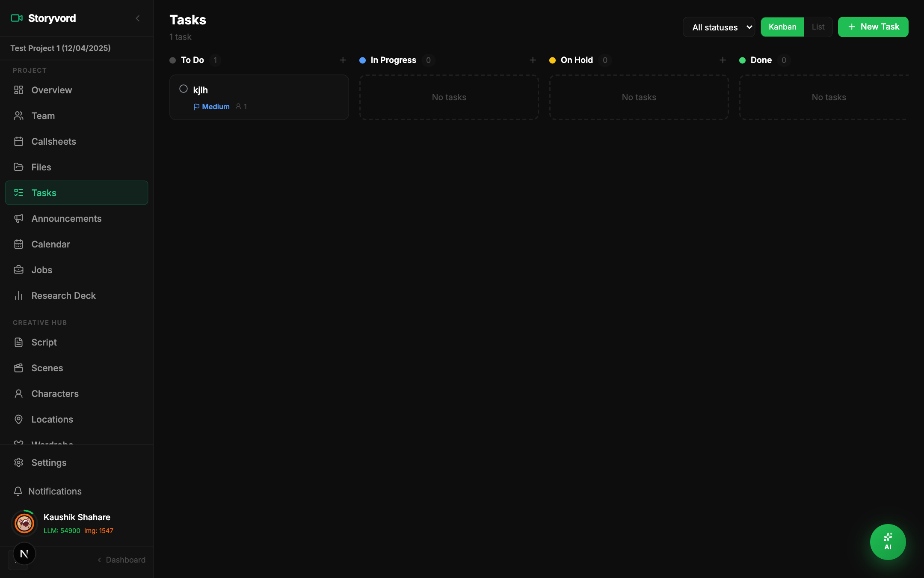Switch to Kanban view

click(x=782, y=27)
